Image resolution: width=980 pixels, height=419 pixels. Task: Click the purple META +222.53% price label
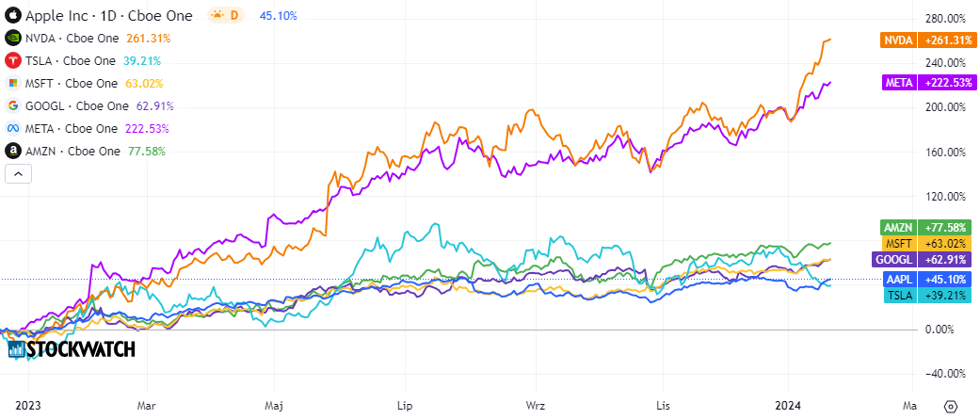(x=914, y=83)
